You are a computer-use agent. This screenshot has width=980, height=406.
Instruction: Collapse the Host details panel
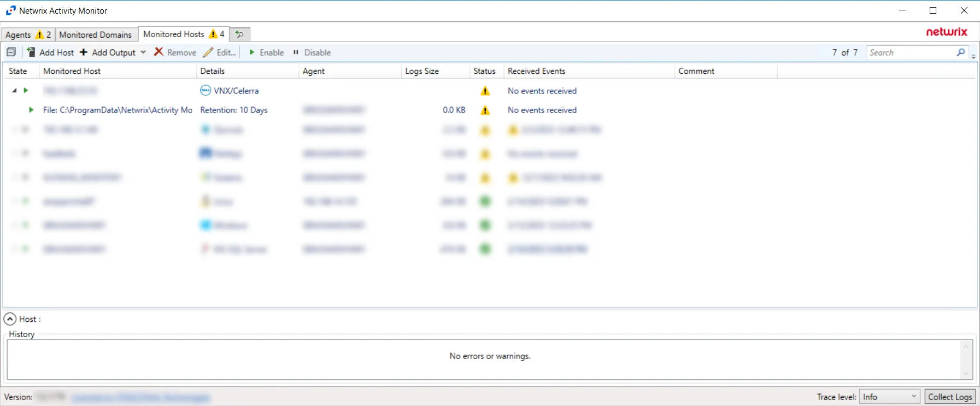pyautogui.click(x=10, y=319)
